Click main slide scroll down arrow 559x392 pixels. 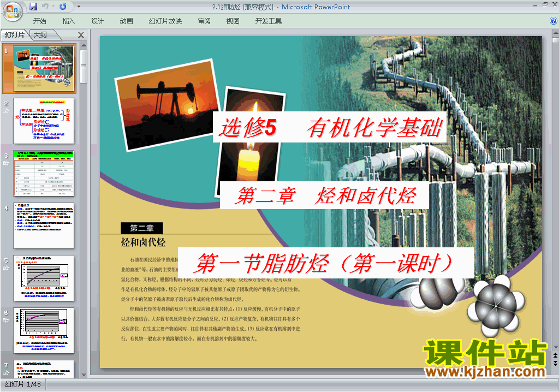pyautogui.click(x=555, y=347)
